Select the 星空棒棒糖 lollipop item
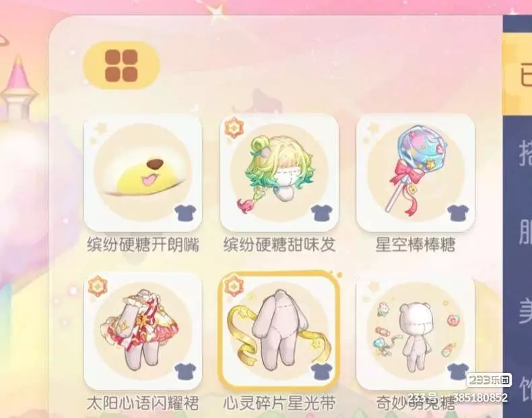The height and width of the screenshot is (418, 532). [x=415, y=173]
